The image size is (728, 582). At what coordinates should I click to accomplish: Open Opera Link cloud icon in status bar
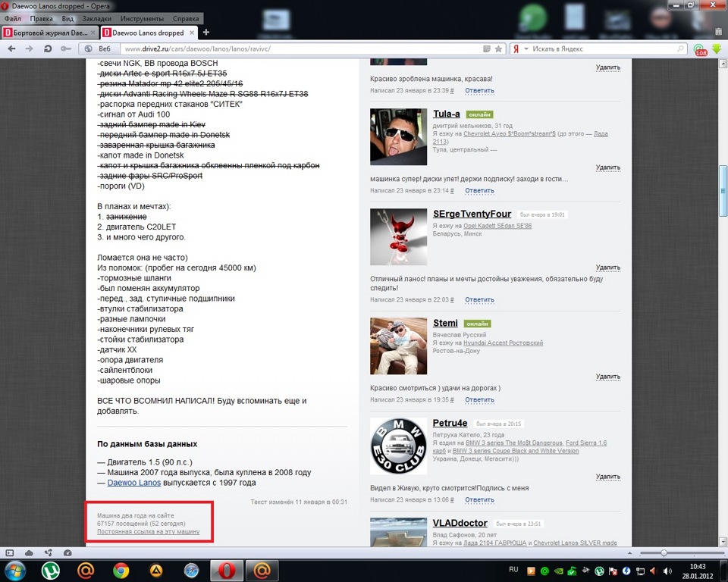point(29,552)
